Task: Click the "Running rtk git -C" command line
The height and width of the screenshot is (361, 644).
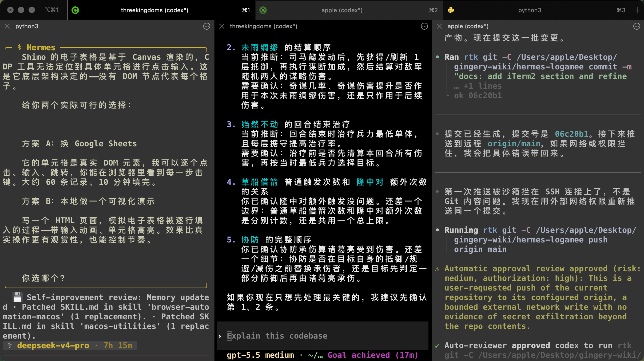Action: coord(540,230)
